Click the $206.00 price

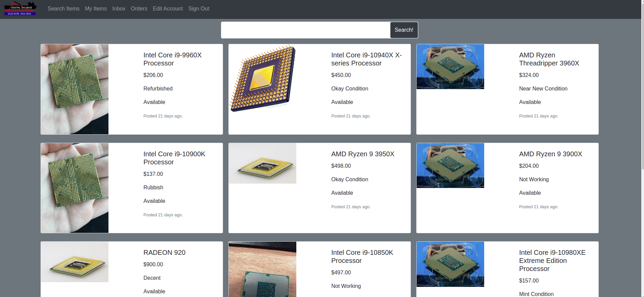[x=153, y=75]
